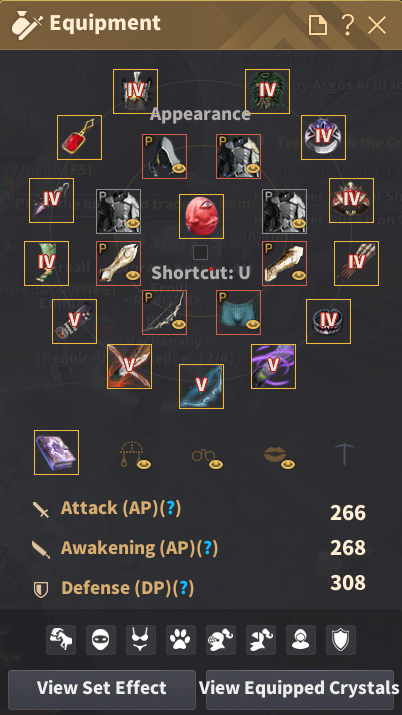Toggle hood appearance visibility eye

point(180,169)
